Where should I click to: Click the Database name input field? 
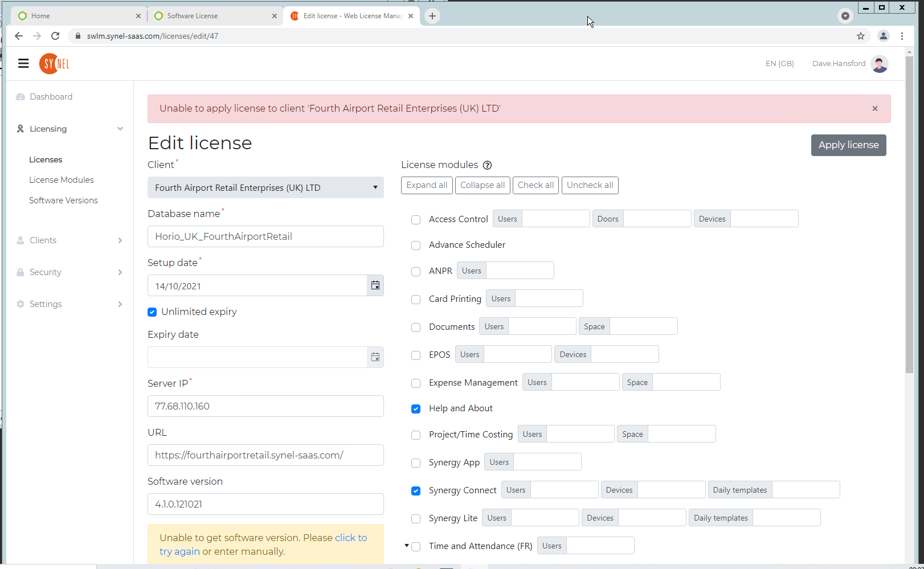tap(265, 236)
